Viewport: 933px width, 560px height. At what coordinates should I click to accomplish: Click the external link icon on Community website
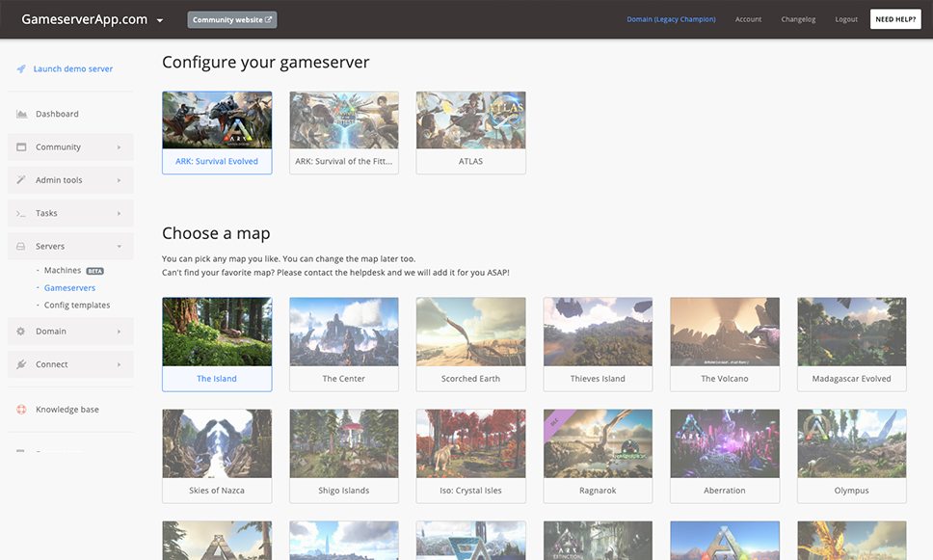tap(268, 19)
